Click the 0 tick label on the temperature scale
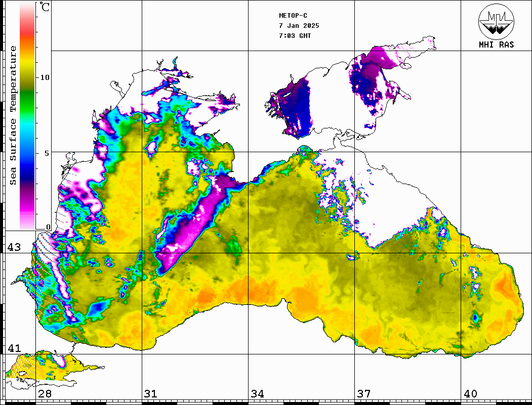 point(48,227)
